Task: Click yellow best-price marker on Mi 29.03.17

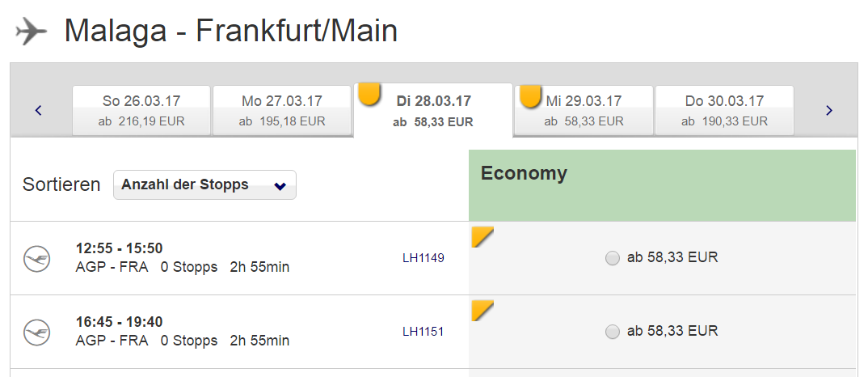Action: [x=529, y=96]
